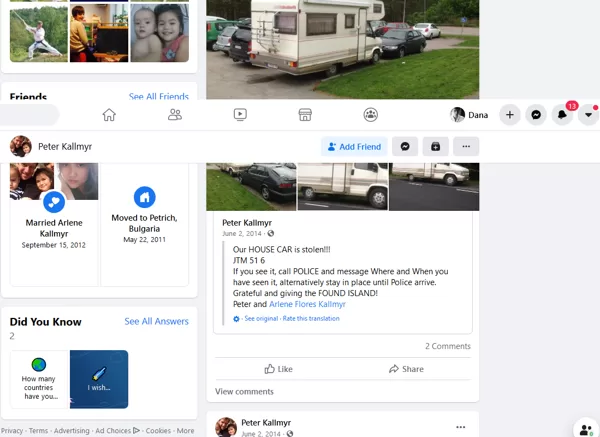Open translation settings gear icon
This screenshot has width=600, height=437.
(x=236, y=319)
